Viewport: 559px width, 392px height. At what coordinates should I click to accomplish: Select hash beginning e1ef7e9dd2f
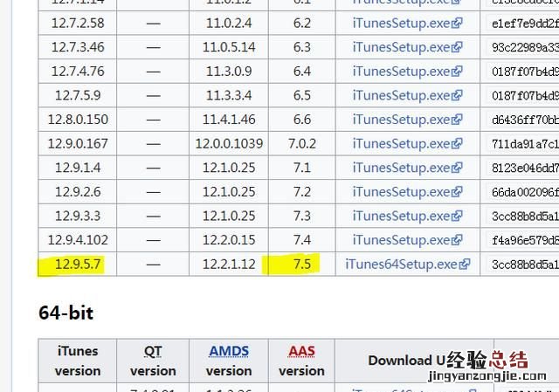coord(525,24)
